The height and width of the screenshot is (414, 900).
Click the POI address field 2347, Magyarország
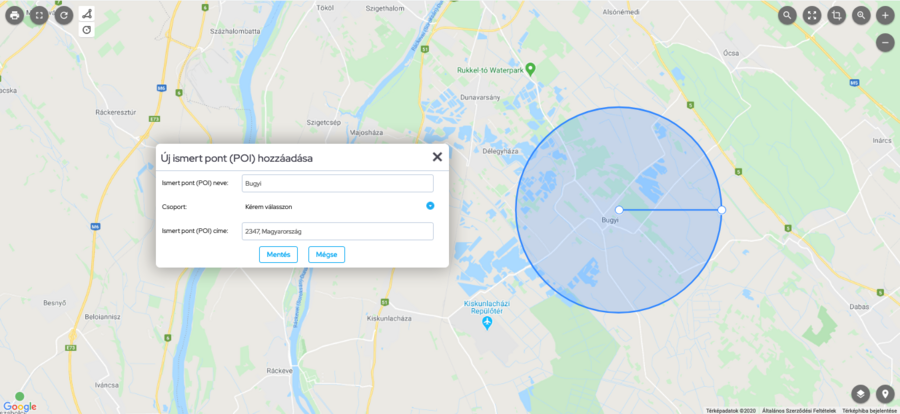338,231
